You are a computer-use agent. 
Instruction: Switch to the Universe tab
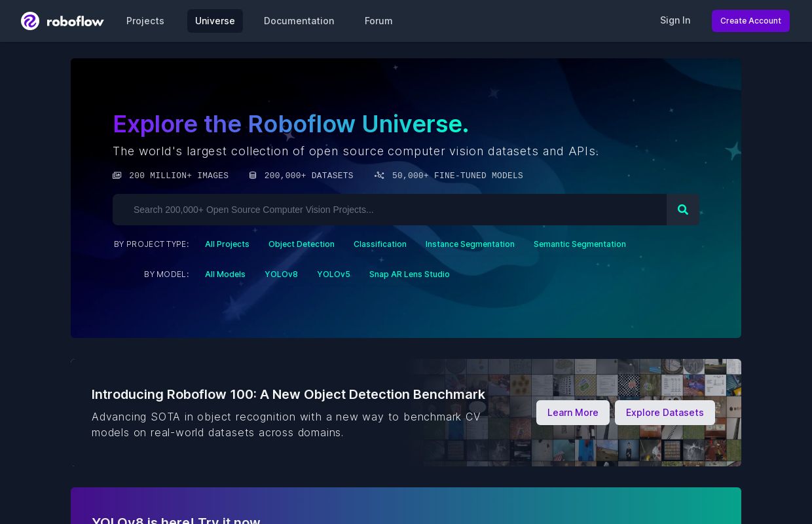pyautogui.click(x=215, y=21)
